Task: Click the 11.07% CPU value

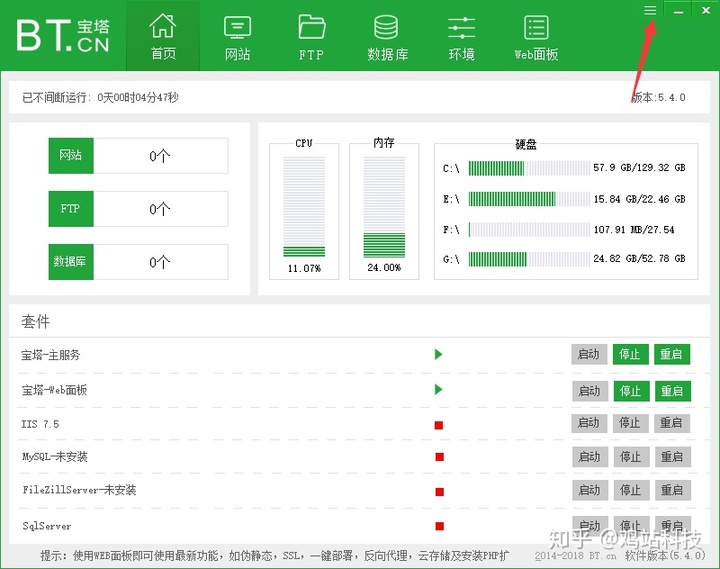Action: [304, 269]
